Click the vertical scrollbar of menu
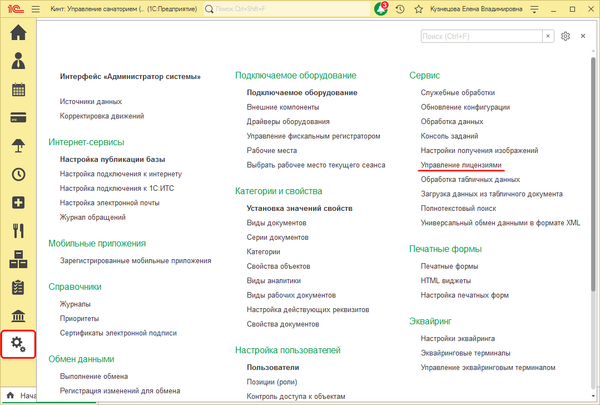 coord(593,174)
